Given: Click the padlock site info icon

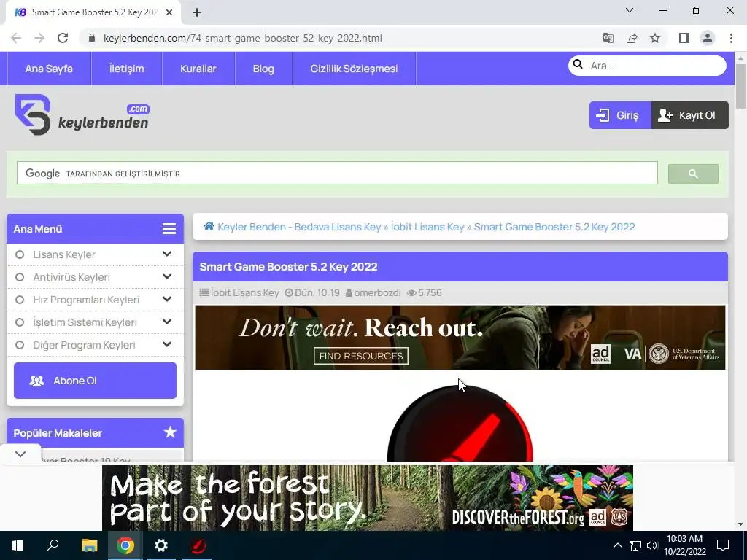Looking at the screenshot, I should pos(92,38).
